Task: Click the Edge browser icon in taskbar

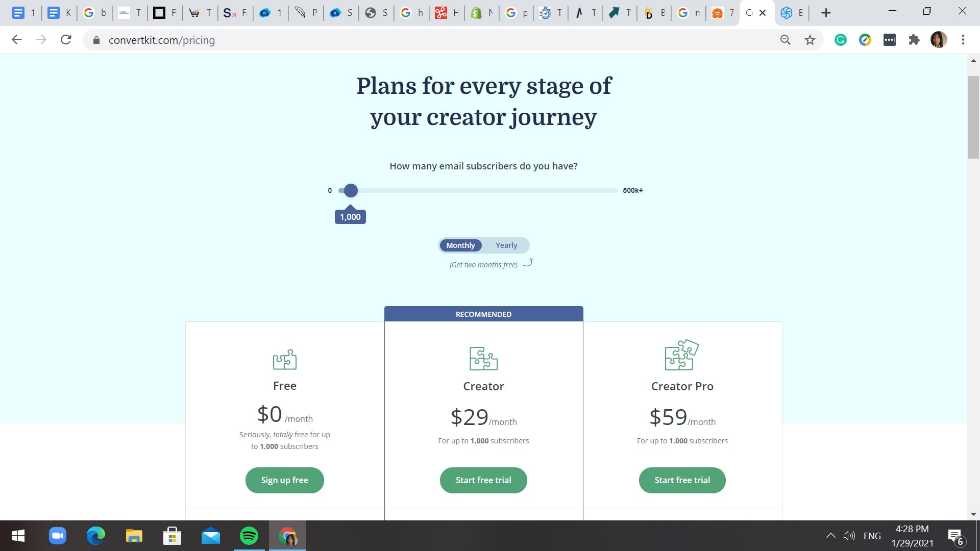Action: (96, 536)
